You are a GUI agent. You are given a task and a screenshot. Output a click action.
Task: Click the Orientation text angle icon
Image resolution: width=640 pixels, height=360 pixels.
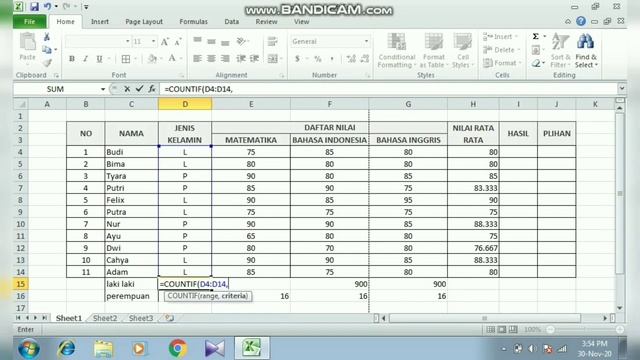coord(241,41)
